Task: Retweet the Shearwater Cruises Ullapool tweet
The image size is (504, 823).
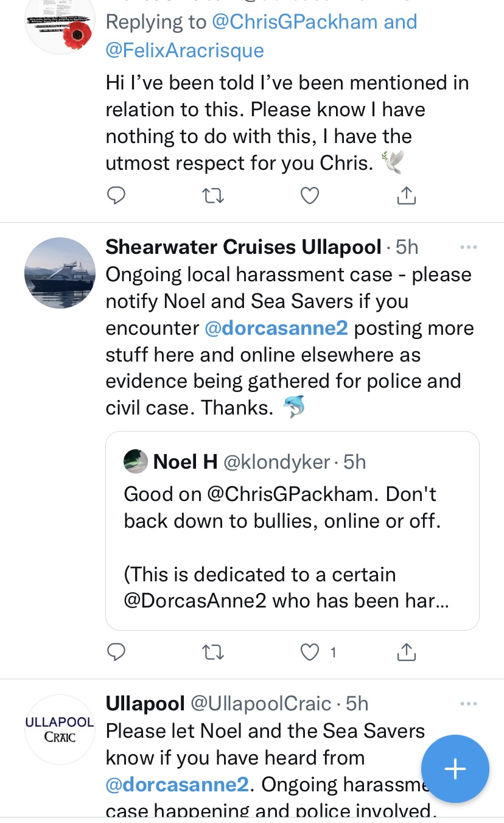Action: point(212,653)
